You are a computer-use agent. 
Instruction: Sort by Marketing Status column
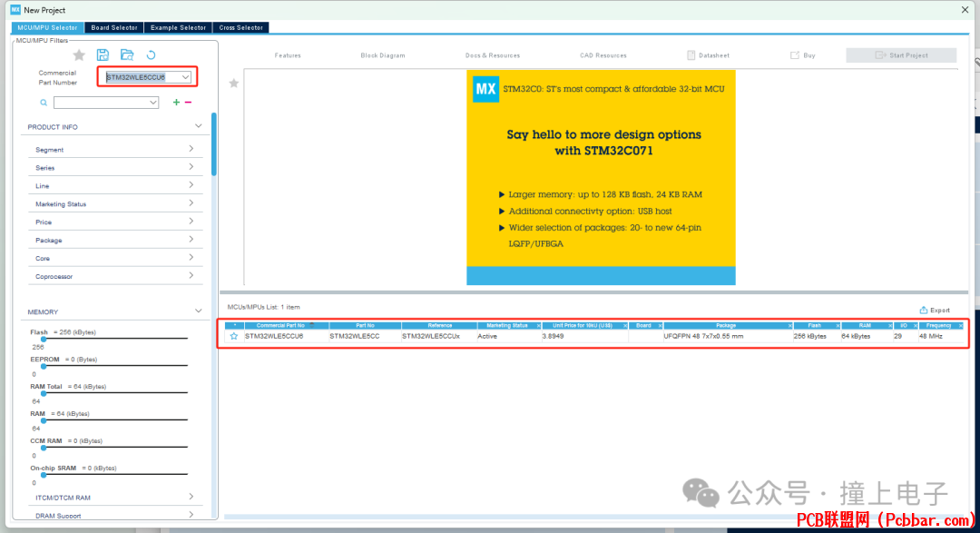click(507, 325)
